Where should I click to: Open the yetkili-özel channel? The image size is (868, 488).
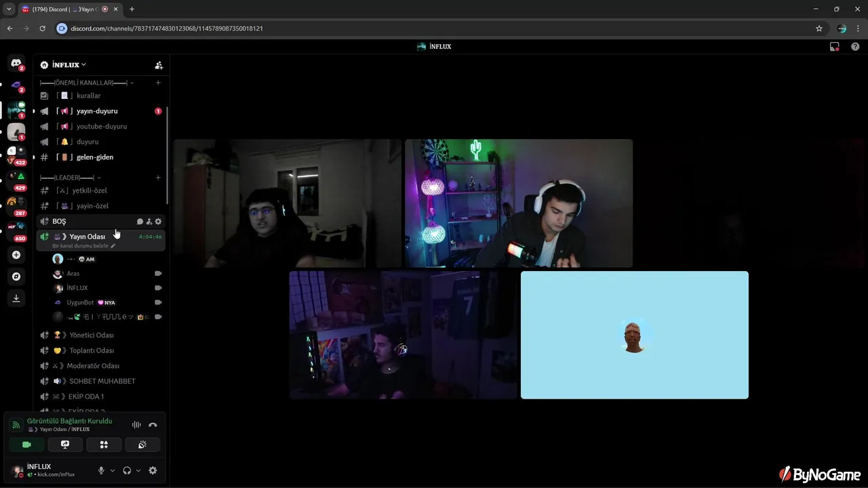[100, 190]
